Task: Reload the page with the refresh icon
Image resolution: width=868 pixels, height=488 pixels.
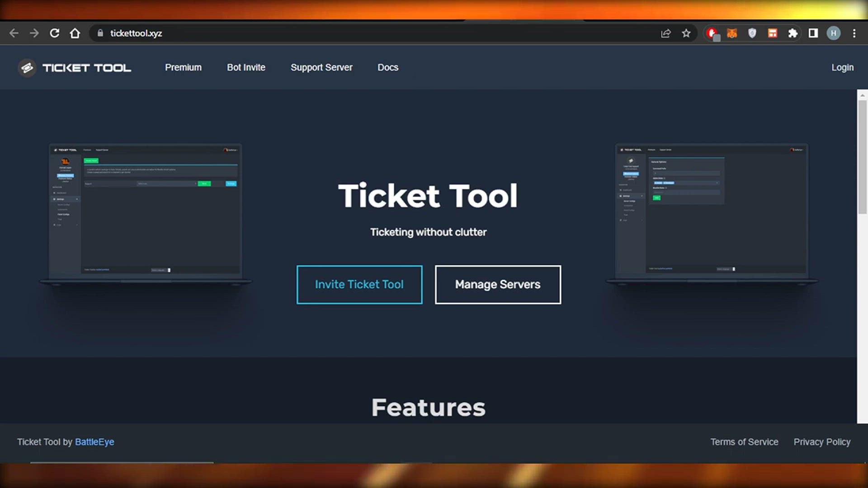Action: 55,33
